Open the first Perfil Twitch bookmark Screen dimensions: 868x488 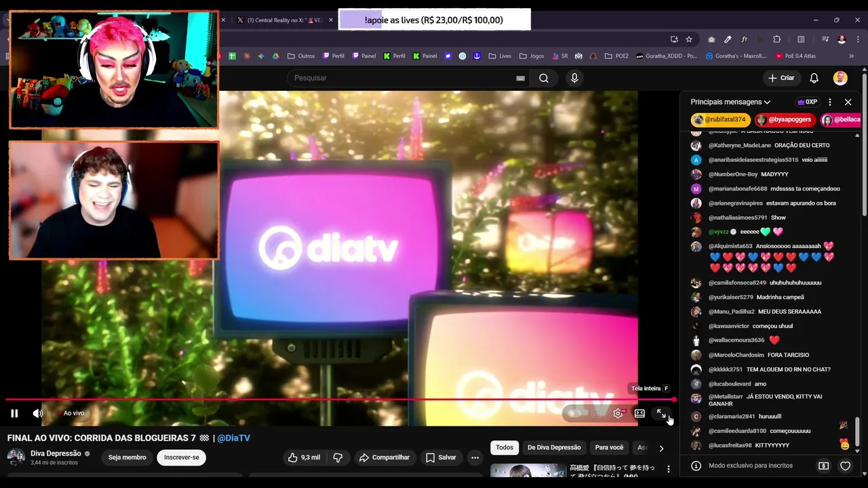point(334,56)
